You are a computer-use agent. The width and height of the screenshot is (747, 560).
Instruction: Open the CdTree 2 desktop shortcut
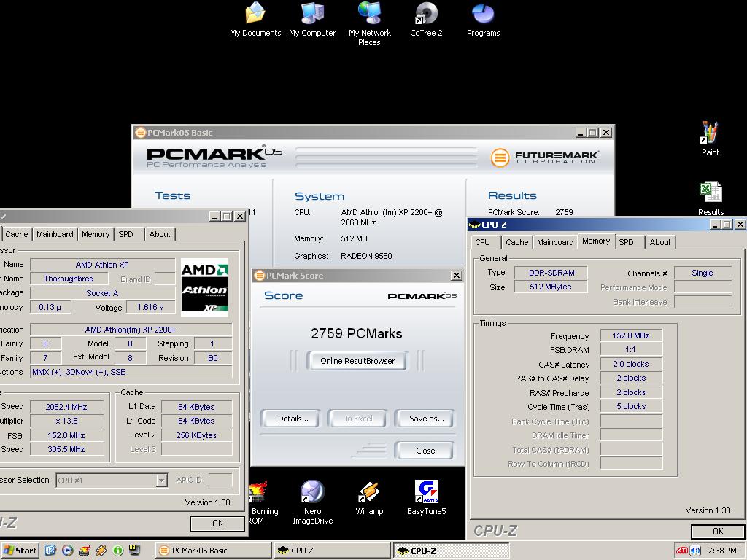pos(426,19)
